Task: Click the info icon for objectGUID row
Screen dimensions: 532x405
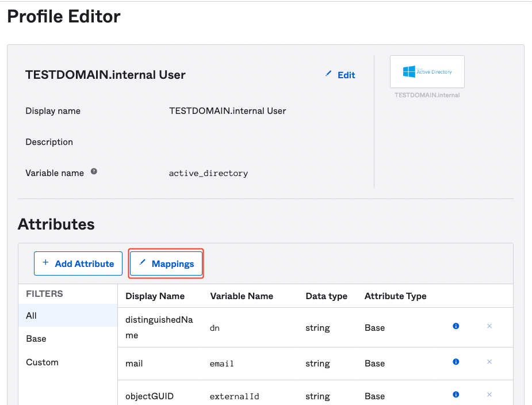Action: [x=456, y=395]
